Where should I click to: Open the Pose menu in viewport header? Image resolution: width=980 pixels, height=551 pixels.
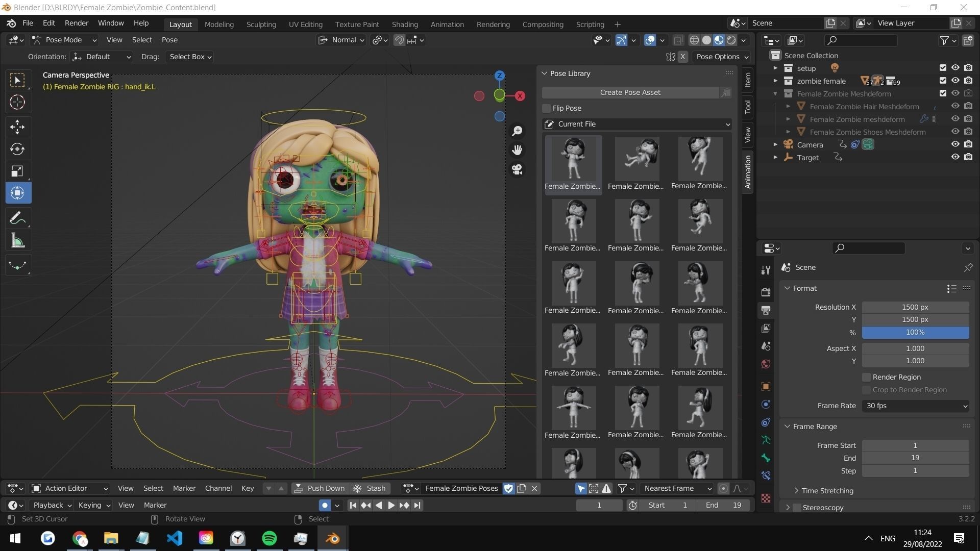[169, 40]
